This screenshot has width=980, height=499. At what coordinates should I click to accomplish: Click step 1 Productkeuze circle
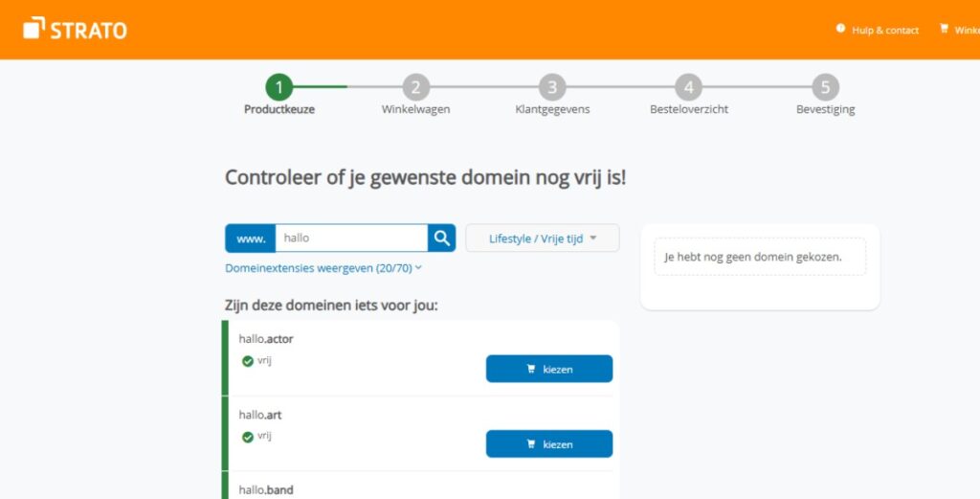coord(278,88)
